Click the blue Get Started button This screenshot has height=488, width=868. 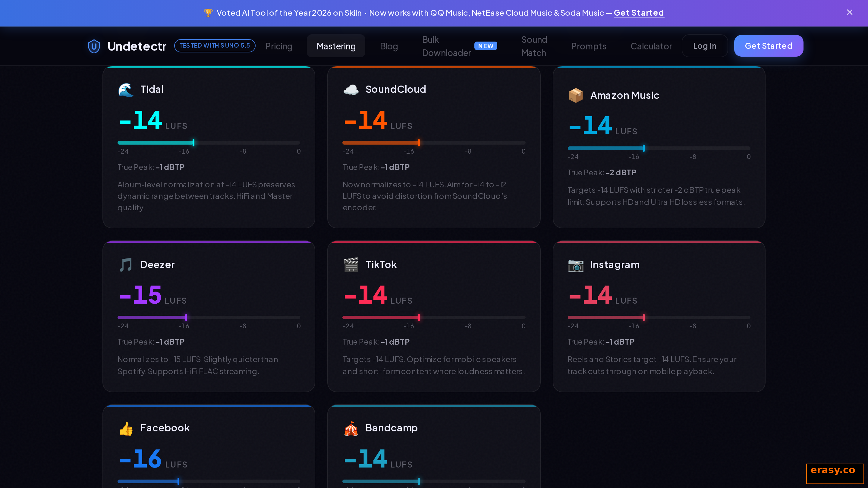[x=768, y=46]
